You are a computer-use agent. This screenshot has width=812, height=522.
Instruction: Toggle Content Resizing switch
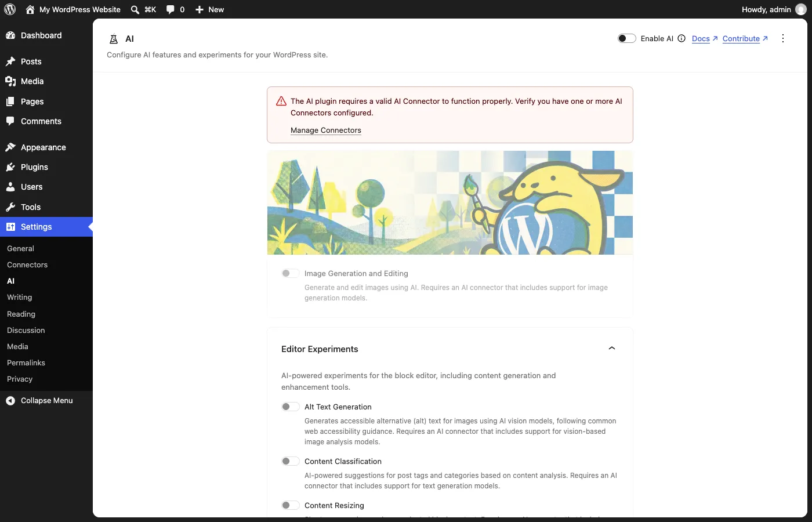(x=290, y=505)
